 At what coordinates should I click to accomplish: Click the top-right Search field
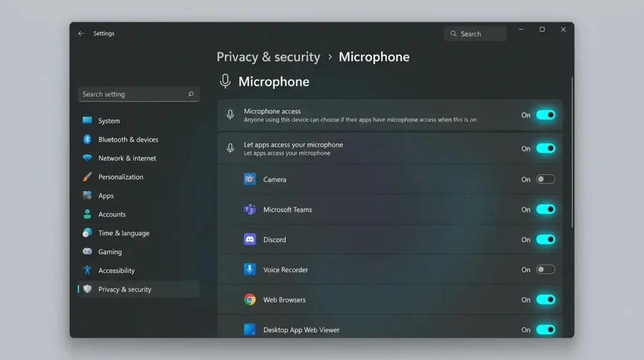(x=475, y=34)
